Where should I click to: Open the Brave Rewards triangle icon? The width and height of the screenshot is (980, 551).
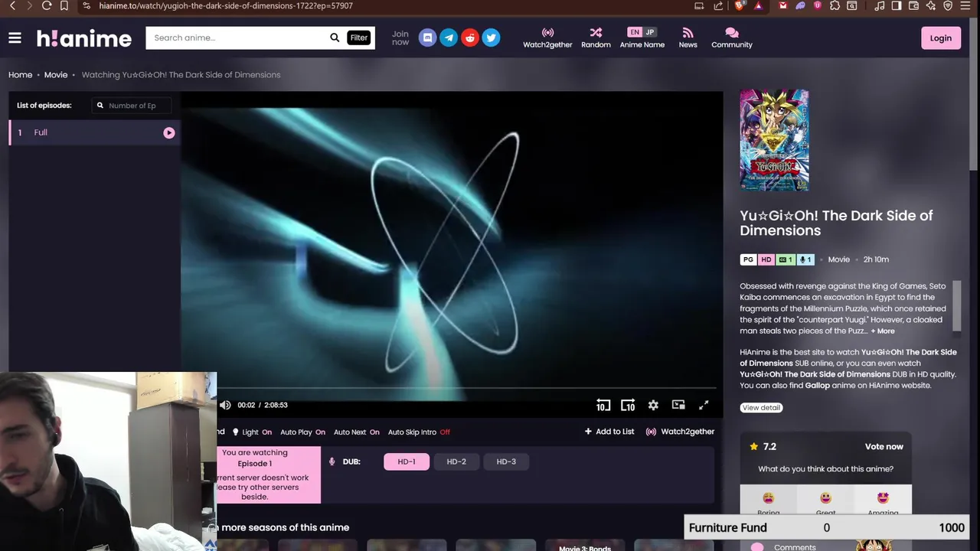click(758, 5)
